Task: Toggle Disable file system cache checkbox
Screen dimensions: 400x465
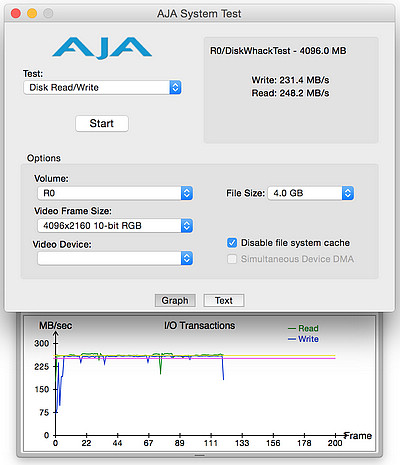Action: tap(232, 243)
